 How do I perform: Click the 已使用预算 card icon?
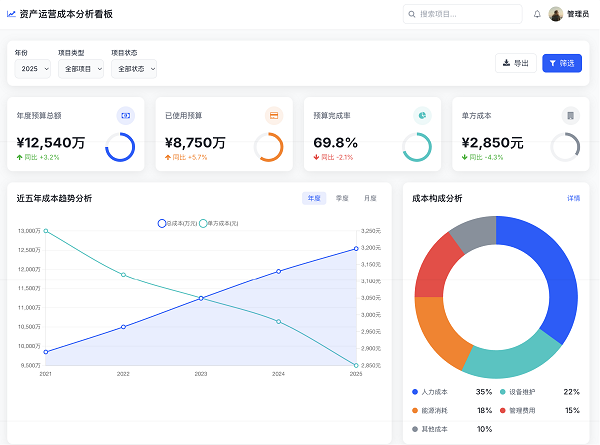(x=274, y=116)
